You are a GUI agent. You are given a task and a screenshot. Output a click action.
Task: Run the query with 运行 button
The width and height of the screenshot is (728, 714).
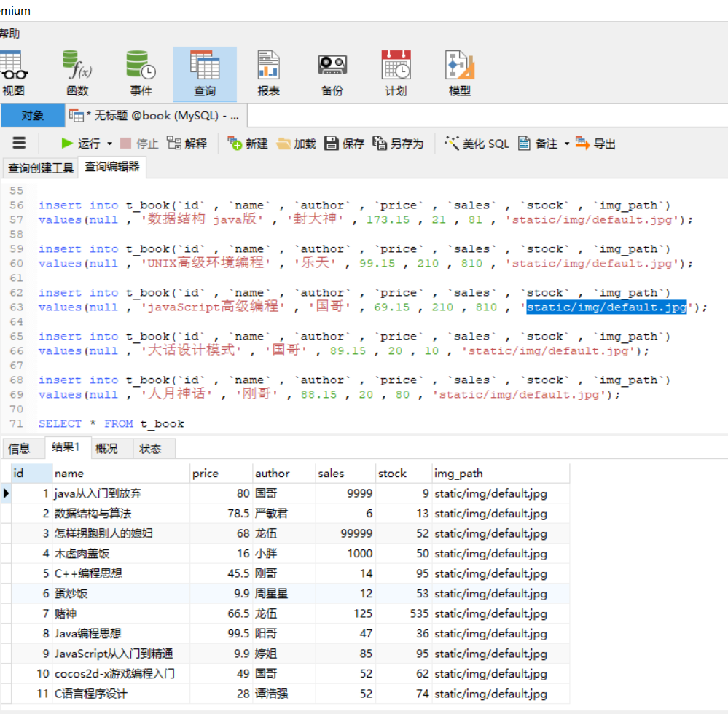[81, 144]
